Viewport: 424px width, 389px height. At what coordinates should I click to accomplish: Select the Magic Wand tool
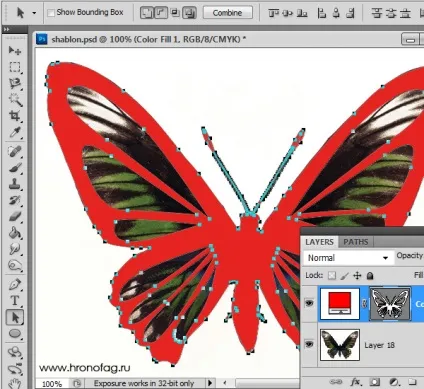click(14, 100)
